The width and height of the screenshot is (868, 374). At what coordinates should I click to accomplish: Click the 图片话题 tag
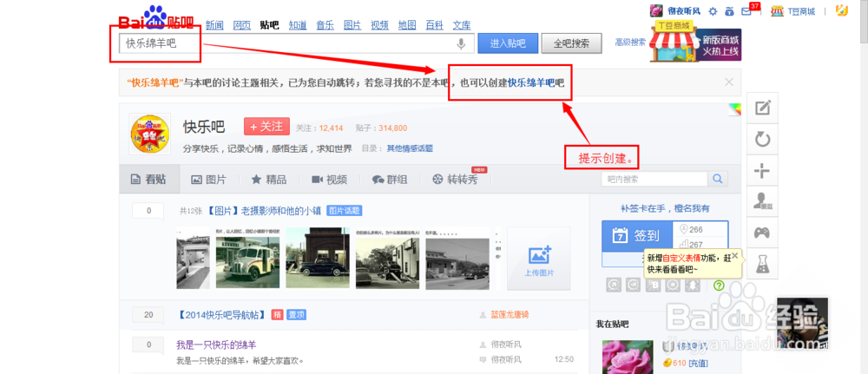(344, 211)
